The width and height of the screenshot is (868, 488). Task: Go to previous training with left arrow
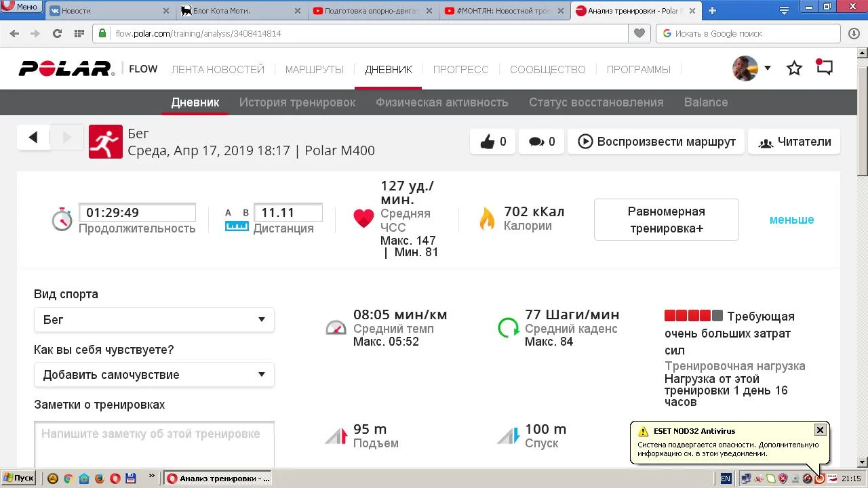[33, 138]
